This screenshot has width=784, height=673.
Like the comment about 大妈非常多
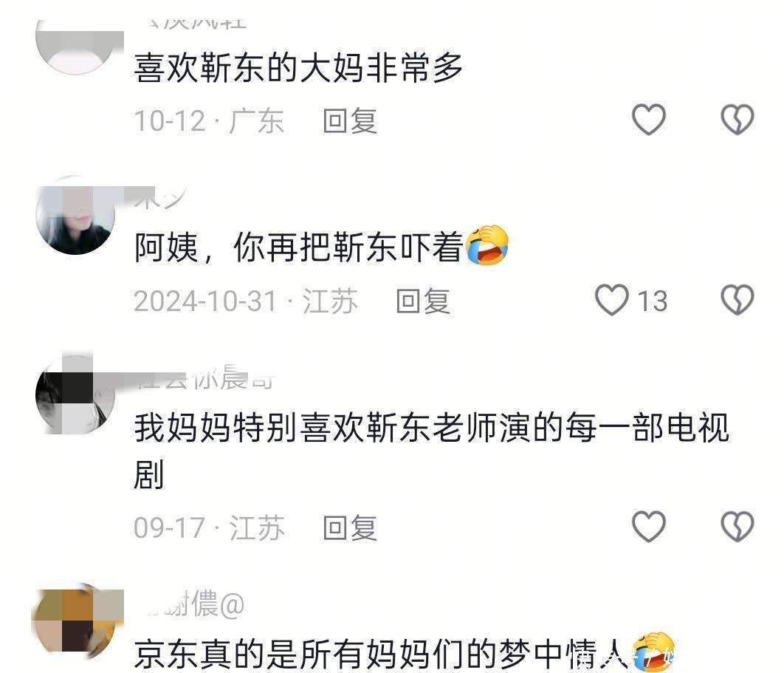648,120
